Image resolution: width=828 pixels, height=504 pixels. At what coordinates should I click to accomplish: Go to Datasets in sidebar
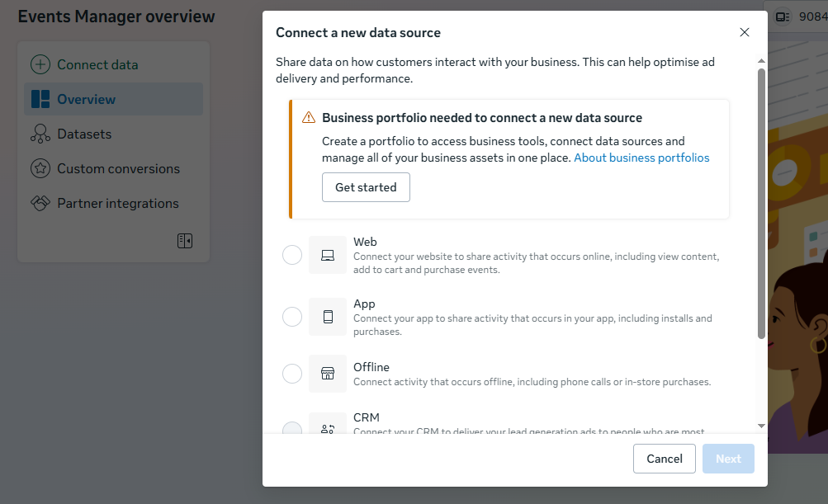pos(83,134)
